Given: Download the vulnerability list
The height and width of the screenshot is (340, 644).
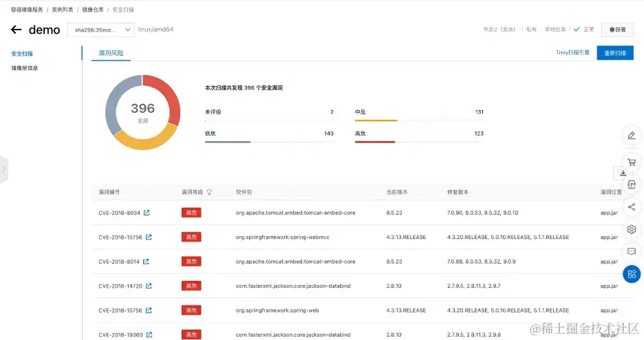Looking at the screenshot, I should pos(623,173).
